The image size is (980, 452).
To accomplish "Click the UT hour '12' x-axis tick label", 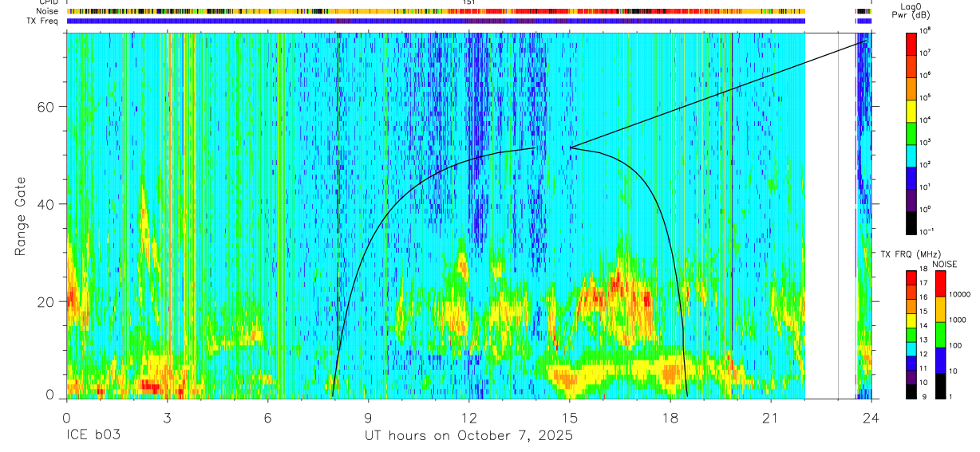I will coord(469,418).
